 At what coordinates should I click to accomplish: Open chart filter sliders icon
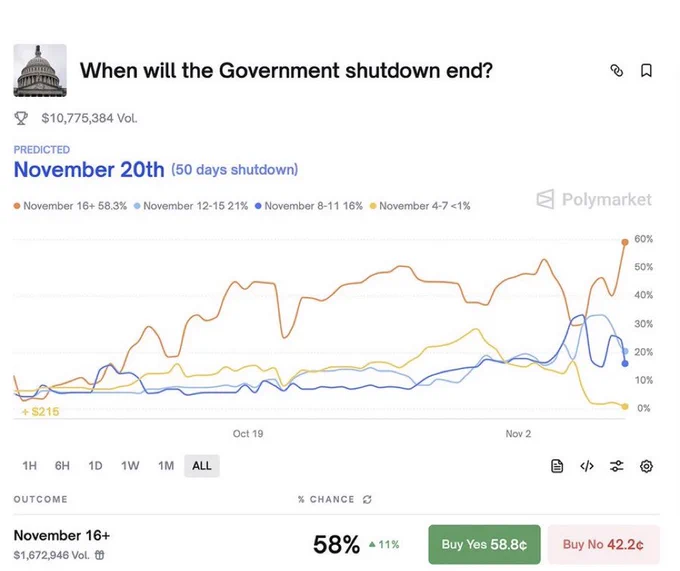click(617, 466)
